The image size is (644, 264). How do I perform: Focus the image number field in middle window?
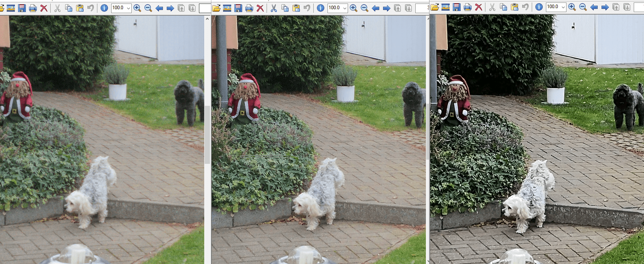click(x=422, y=8)
